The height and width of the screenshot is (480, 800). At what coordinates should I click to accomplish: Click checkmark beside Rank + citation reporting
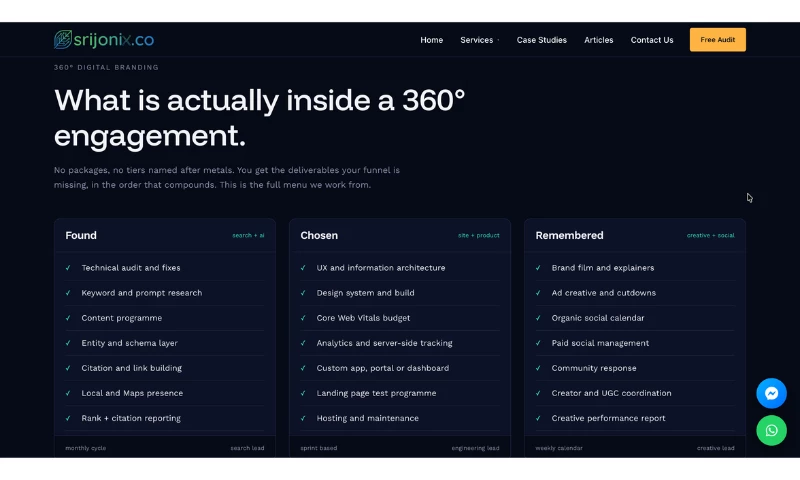[68, 418]
